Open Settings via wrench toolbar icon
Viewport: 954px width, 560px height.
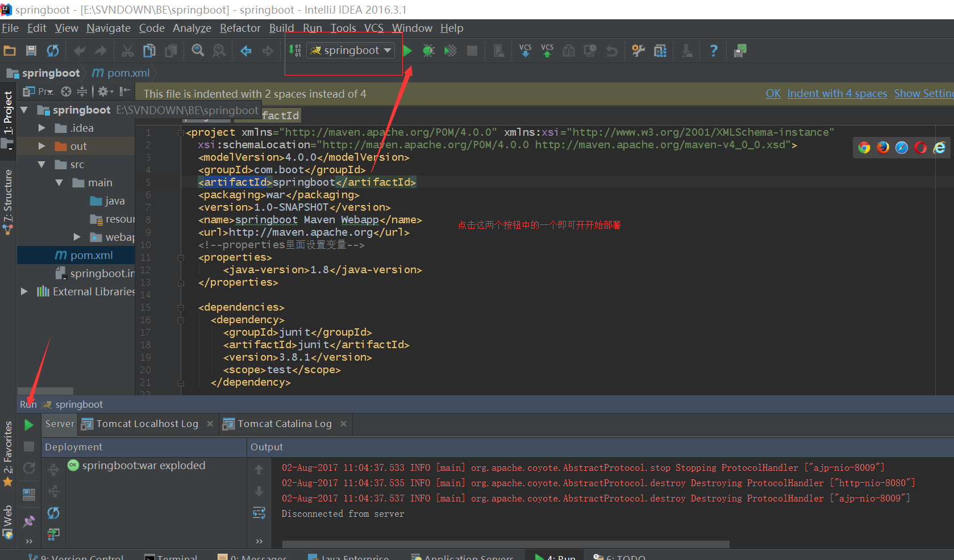tap(639, 51)
